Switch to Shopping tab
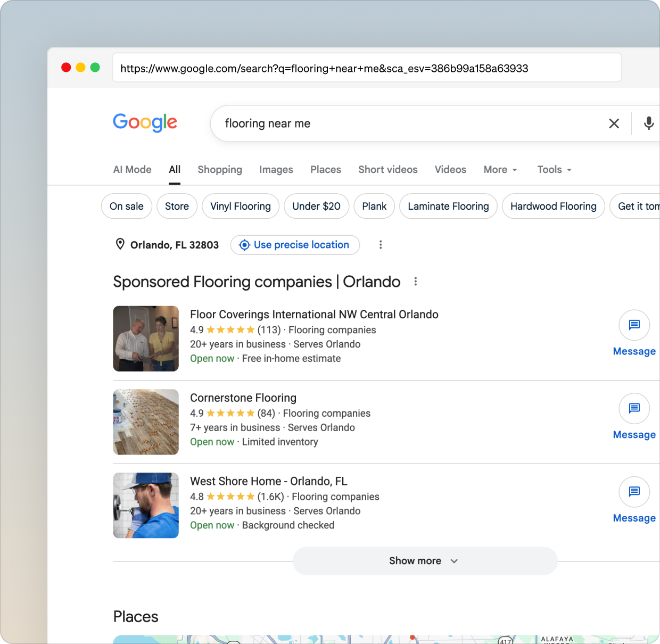This screenshot has height=644, width=660. (220, 170)
